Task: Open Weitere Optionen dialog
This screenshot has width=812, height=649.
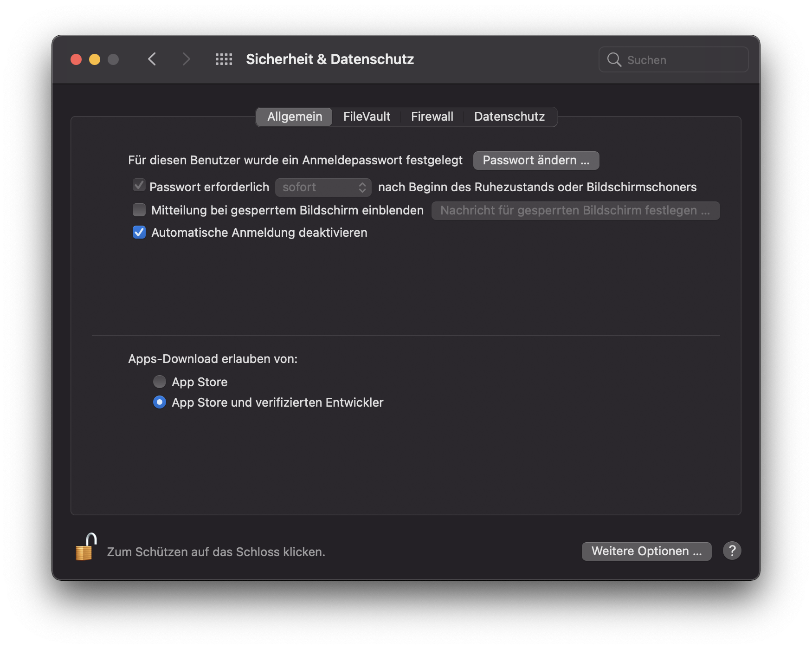Action: click(x=646, y=551)
